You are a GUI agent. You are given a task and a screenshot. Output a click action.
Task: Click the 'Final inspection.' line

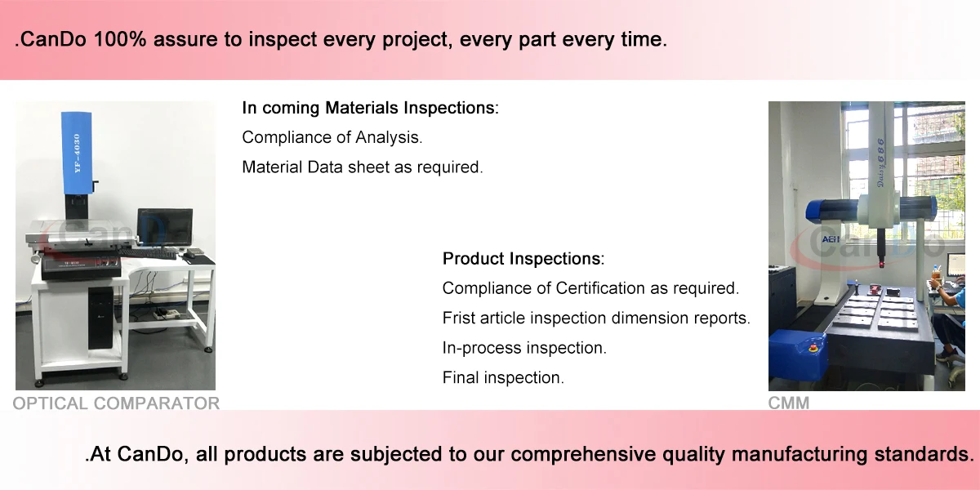[x=503, y=378]
